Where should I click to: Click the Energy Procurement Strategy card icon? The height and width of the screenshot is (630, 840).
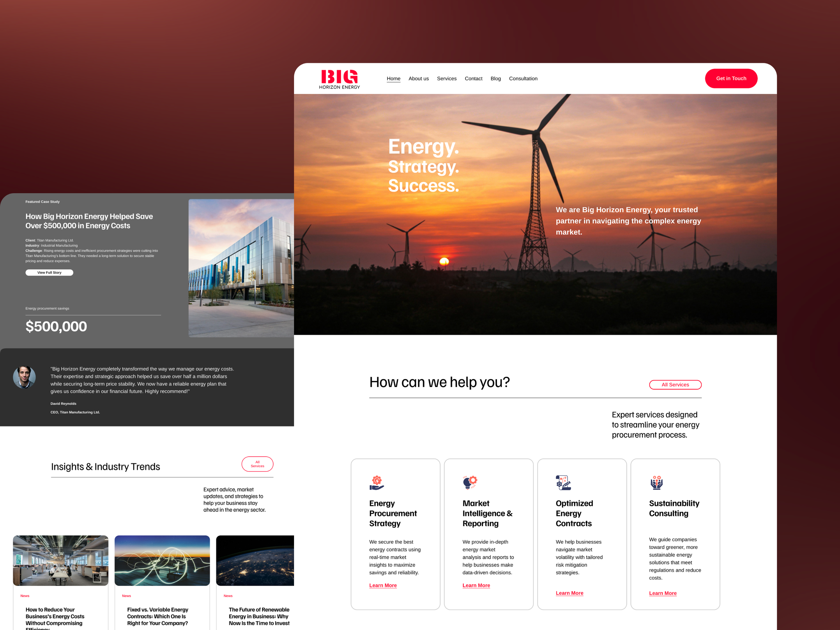[x=376, y=482]
